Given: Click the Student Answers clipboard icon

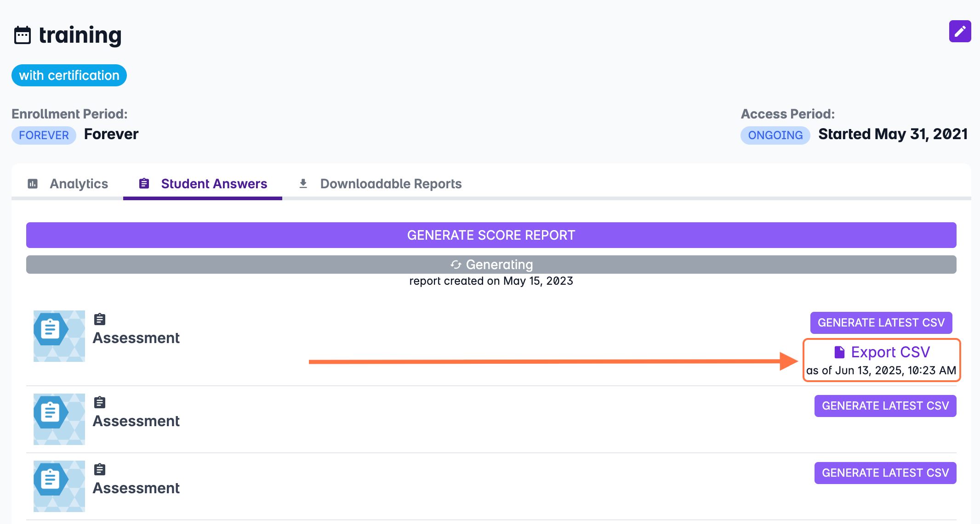Looking at the screenshot, I should (x=144, y=184).
